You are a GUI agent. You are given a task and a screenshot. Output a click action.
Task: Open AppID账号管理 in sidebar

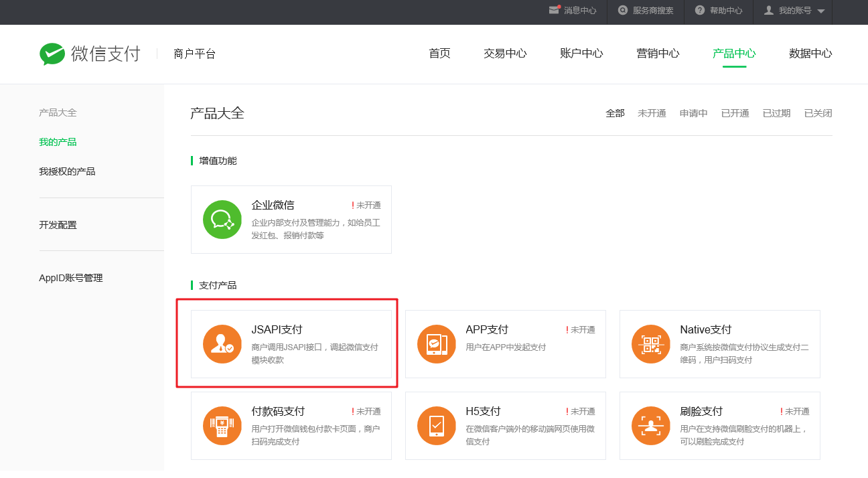tap(71, 278)
